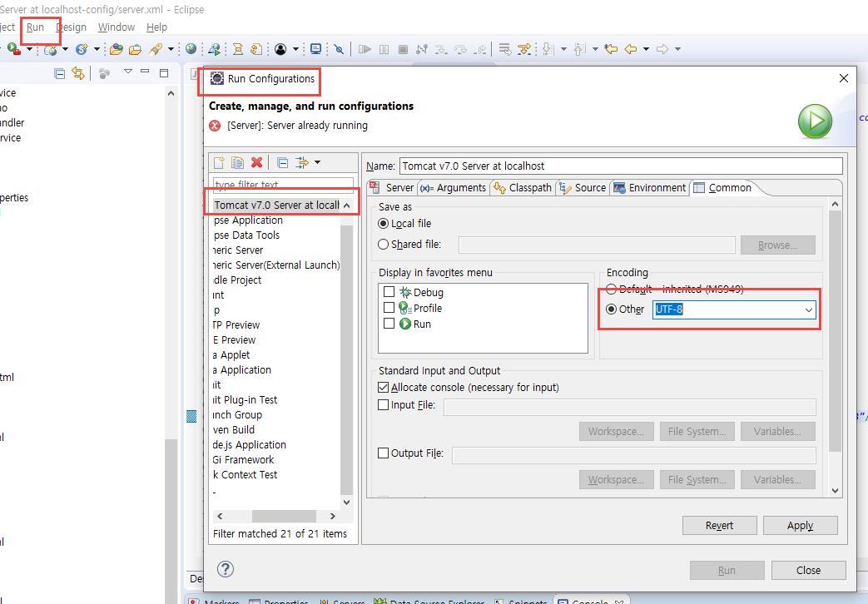Delete selected launch configuration with red X
This screenshot has width=868, height=604.
tap(256, 162)
